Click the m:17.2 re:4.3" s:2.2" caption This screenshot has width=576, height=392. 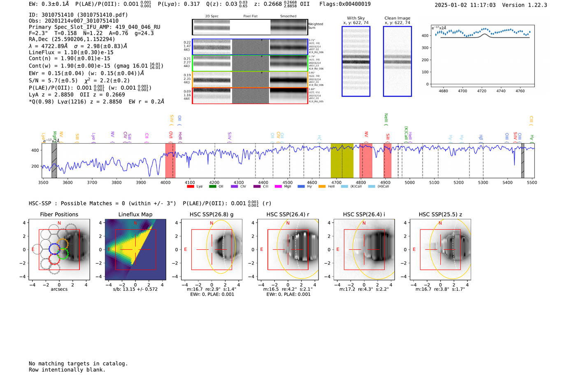tap(364, 289)
